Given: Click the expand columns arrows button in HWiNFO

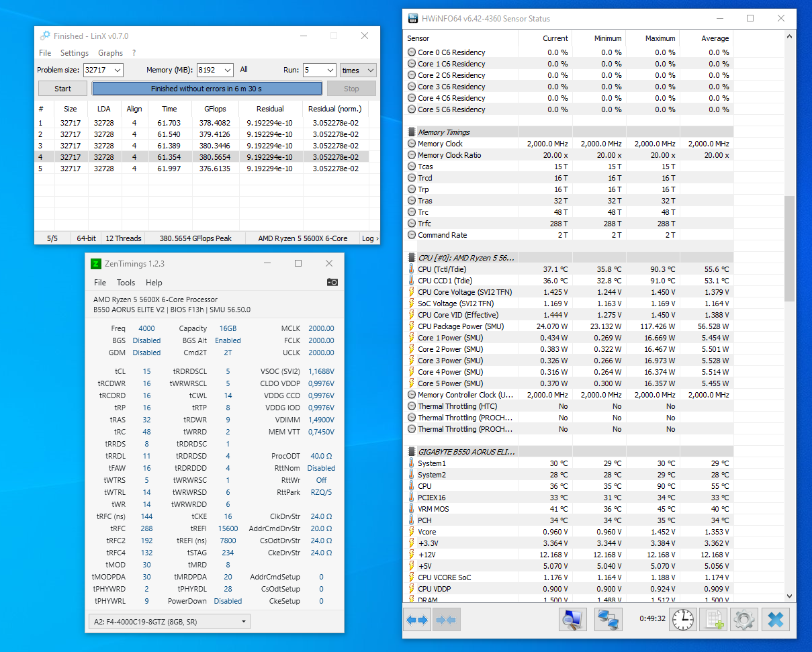Looking at the screenshot, I should coord(417,620).
